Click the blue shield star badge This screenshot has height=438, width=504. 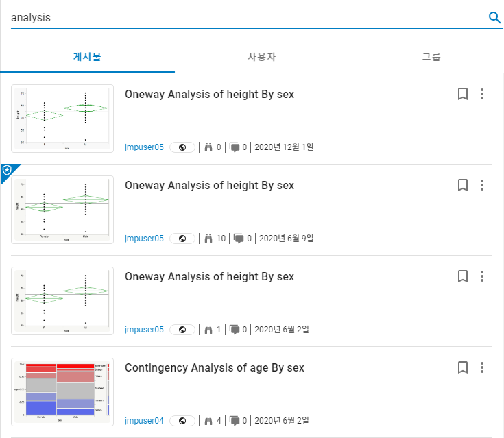tap(7, 170)
